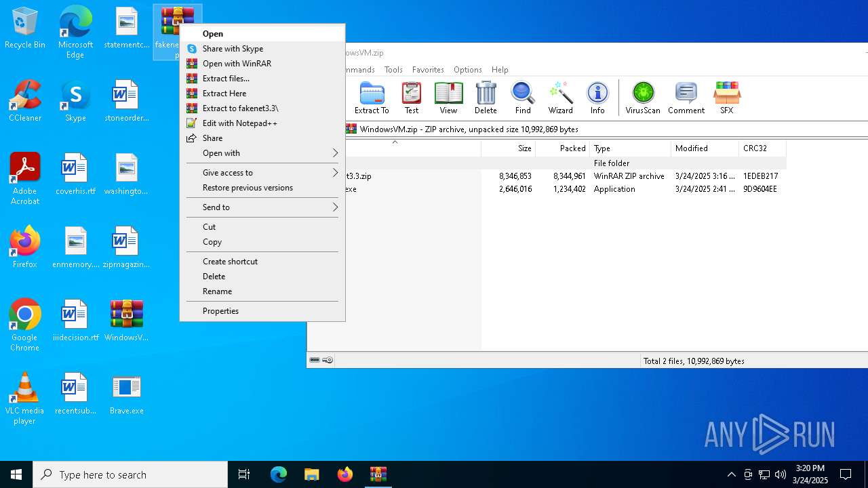This screenshot has width=868, height=488.
Task: Choose Open in the context menu
Action: pyautogui.click(x=262, y=34)
